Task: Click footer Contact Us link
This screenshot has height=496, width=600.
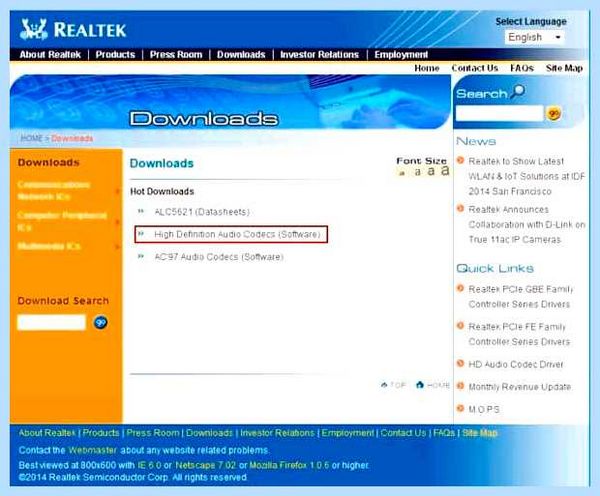Action: (403, 433)
